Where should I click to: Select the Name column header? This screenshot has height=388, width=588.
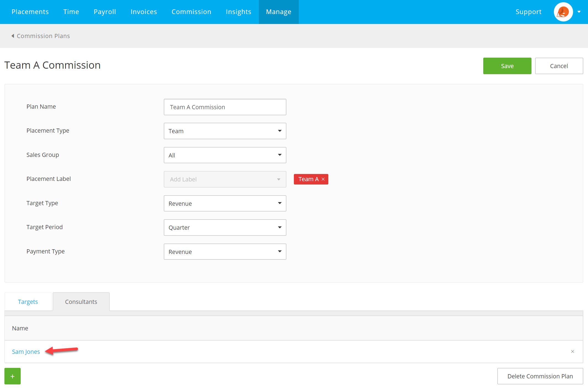(20, 328)
